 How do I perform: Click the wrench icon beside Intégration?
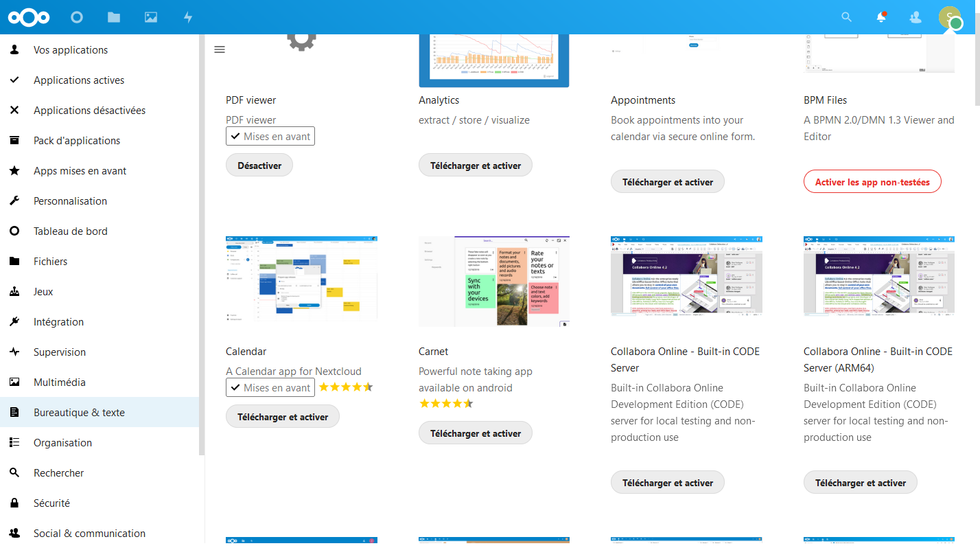[x=14, y=321]
